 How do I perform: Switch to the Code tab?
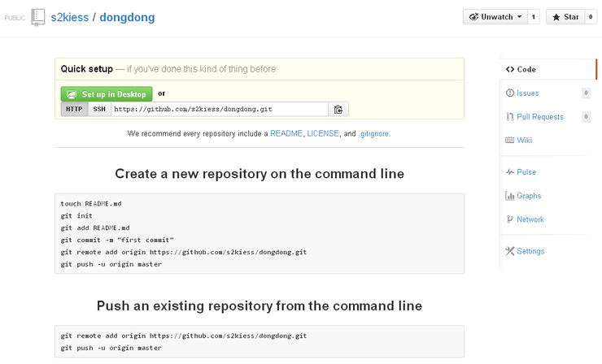pyautogui.click(x=547, y=69)
